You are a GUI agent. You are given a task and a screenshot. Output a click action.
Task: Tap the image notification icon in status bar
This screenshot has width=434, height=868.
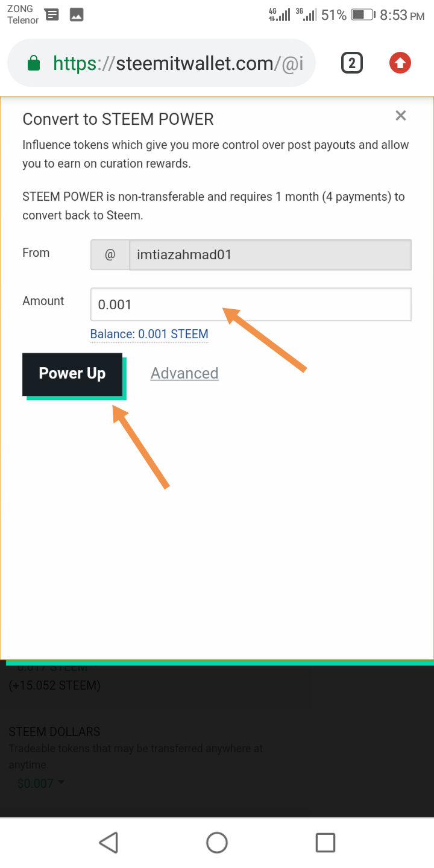tap(77, 15)
